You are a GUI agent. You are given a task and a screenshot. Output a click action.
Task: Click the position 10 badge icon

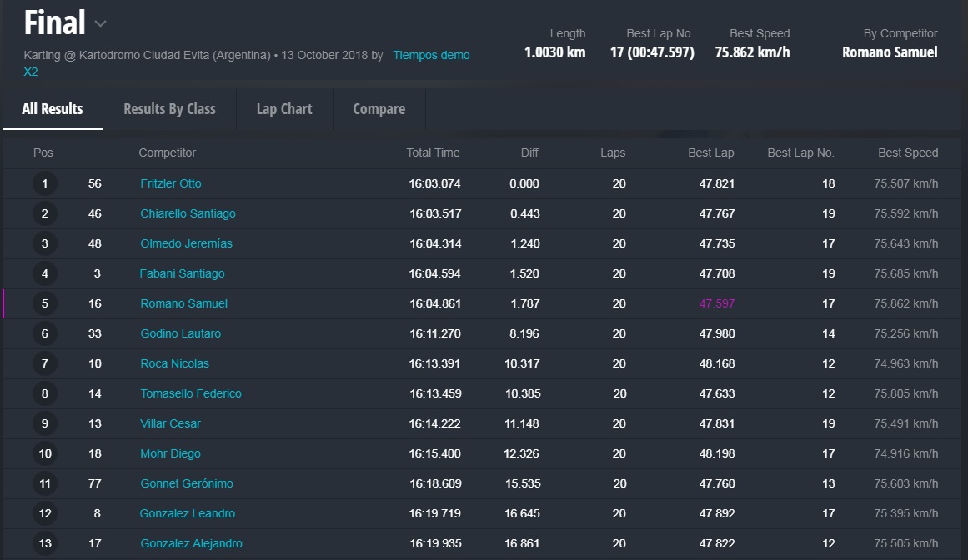45,453
